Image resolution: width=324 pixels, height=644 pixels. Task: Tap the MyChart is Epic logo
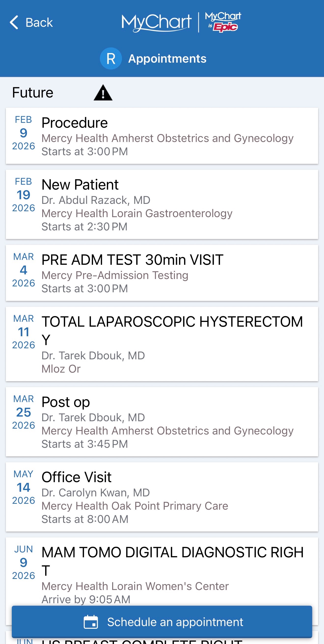coord(223,22)
